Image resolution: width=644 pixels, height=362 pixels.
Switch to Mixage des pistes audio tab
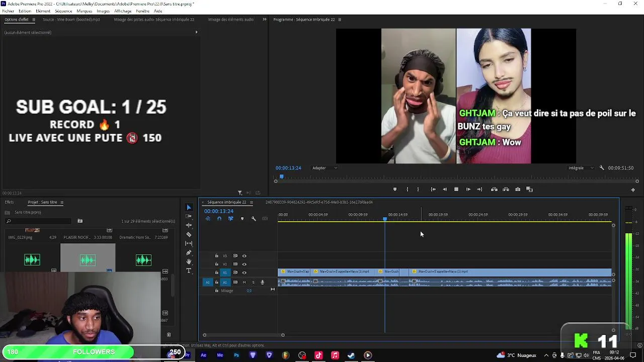coord(154,20)
